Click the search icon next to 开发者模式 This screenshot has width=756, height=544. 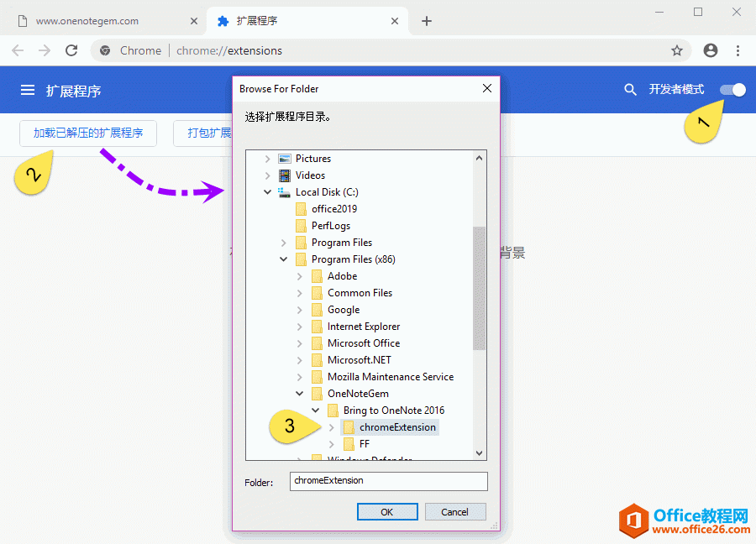pyautogui.click(x=630, y=89)
